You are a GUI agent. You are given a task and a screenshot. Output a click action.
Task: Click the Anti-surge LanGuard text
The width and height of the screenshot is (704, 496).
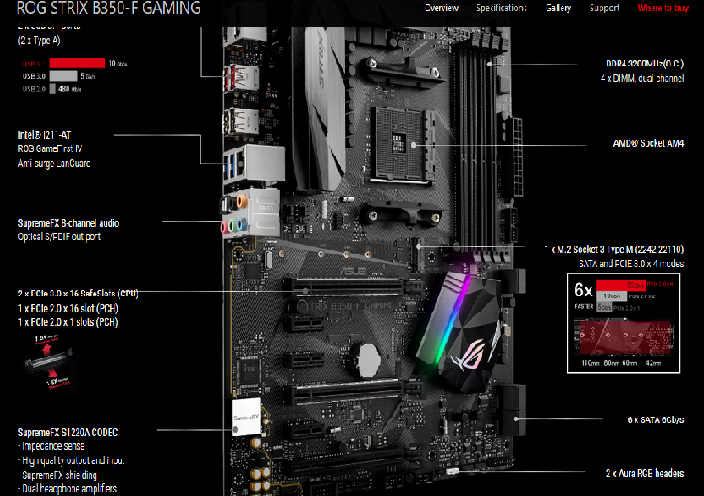point(53,163)
